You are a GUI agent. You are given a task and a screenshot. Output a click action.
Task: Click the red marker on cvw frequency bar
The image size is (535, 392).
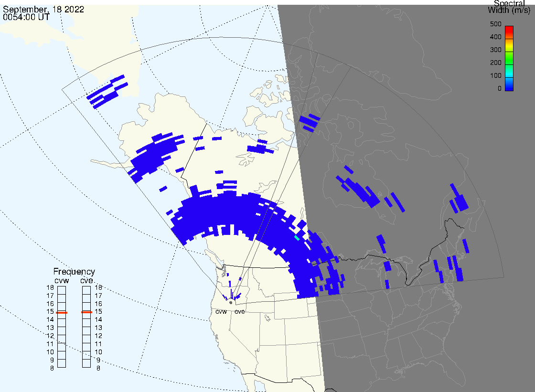pyautogui.click(x=62, y=313)
